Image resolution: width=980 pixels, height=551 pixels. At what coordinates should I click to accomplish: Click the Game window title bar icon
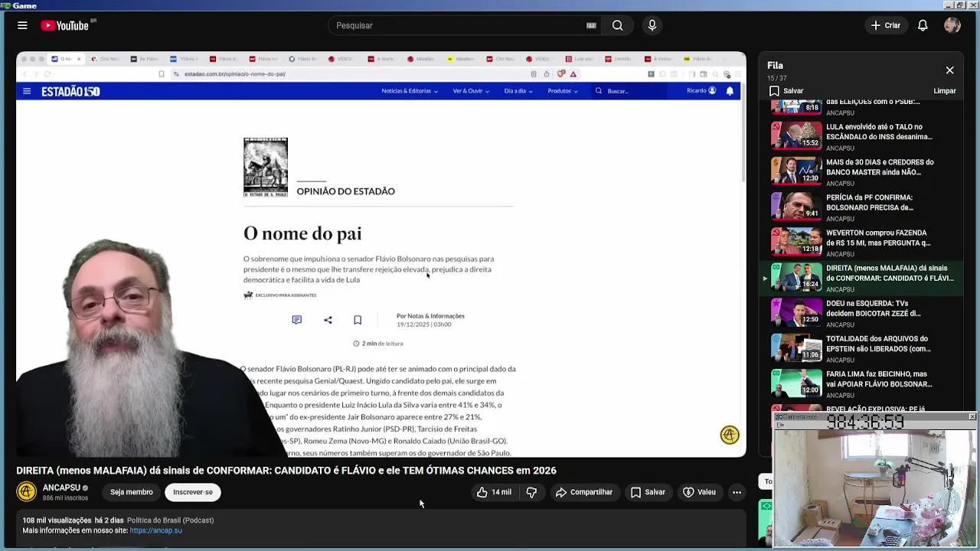[5, 5]
